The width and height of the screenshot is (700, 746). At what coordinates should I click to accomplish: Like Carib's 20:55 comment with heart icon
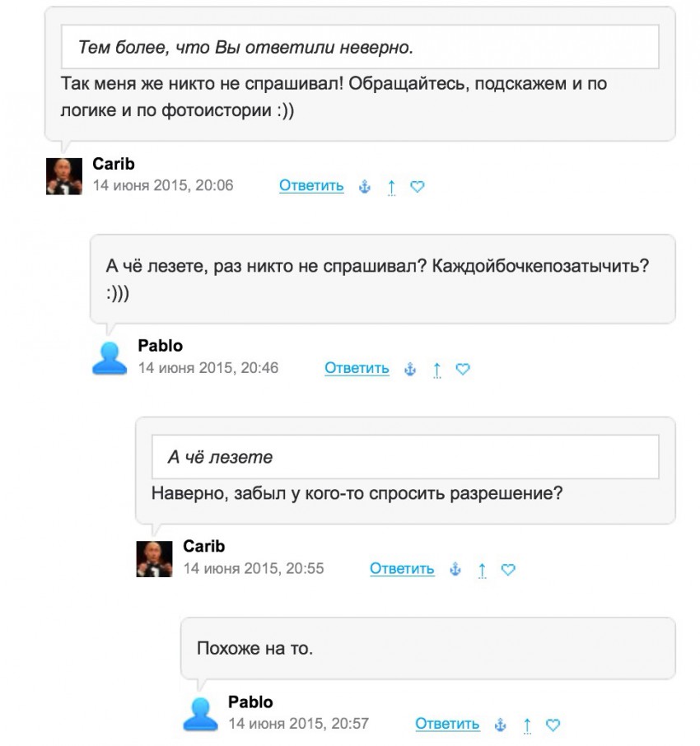(508, 570)
